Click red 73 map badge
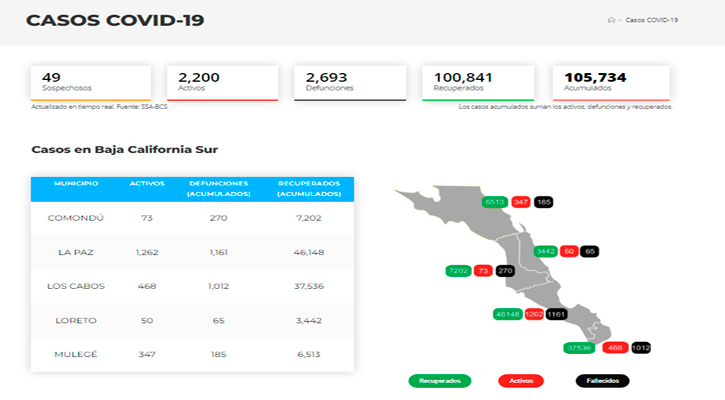This screenshot has width=725, height=400. tap(483, 271)
